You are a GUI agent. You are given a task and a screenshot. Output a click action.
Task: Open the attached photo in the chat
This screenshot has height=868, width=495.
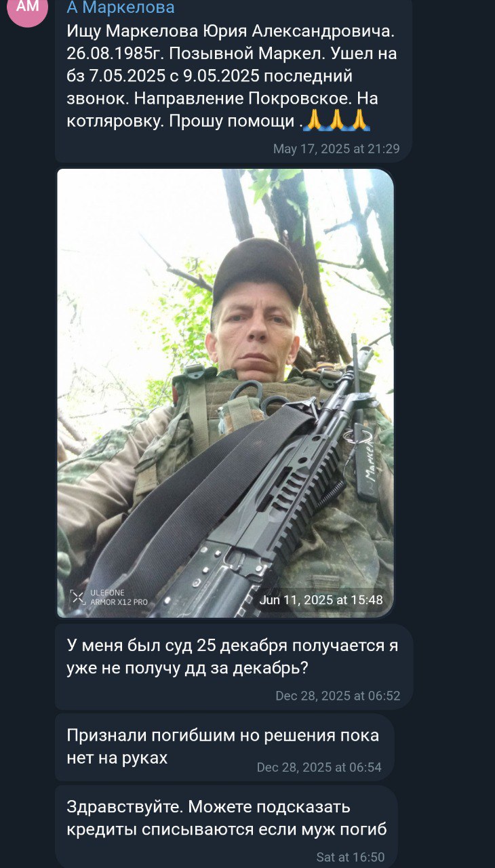225,393
